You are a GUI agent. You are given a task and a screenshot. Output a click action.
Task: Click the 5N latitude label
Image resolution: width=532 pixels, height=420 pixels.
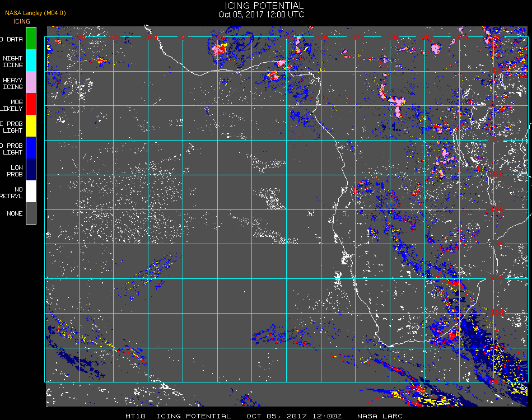(497, 71)
